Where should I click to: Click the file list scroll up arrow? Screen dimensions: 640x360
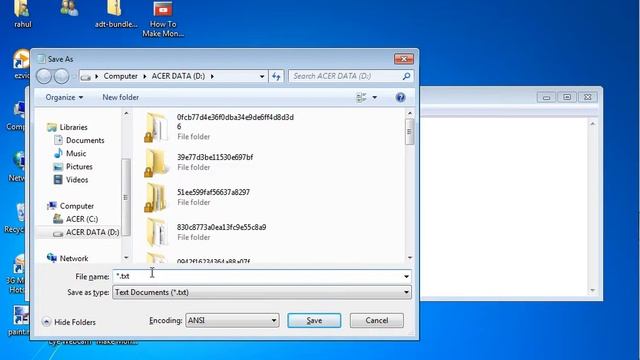(x=410, y=113)
